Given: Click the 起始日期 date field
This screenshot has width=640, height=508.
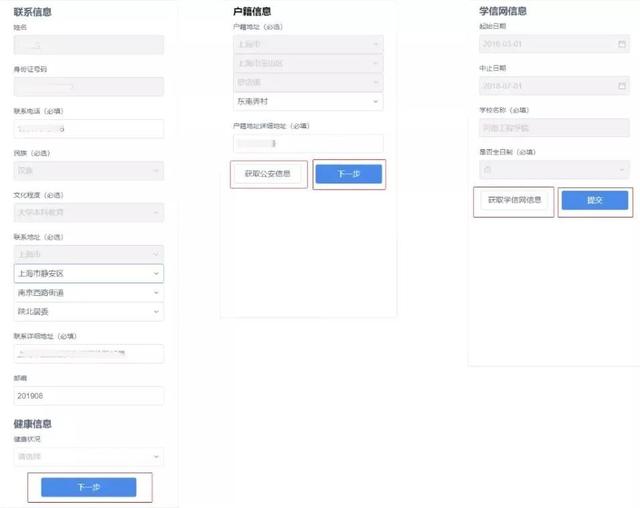Looking at the screenshot, I should [x=554, y=44].
